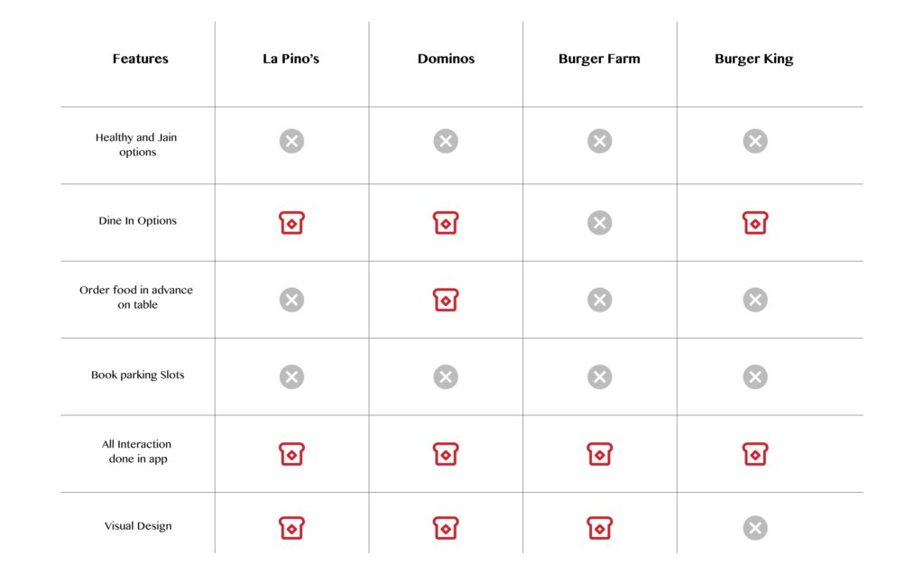Click the Book parking Slots row label
The width and height of the screenshot is (924, 575).
[x=137, y=376]
